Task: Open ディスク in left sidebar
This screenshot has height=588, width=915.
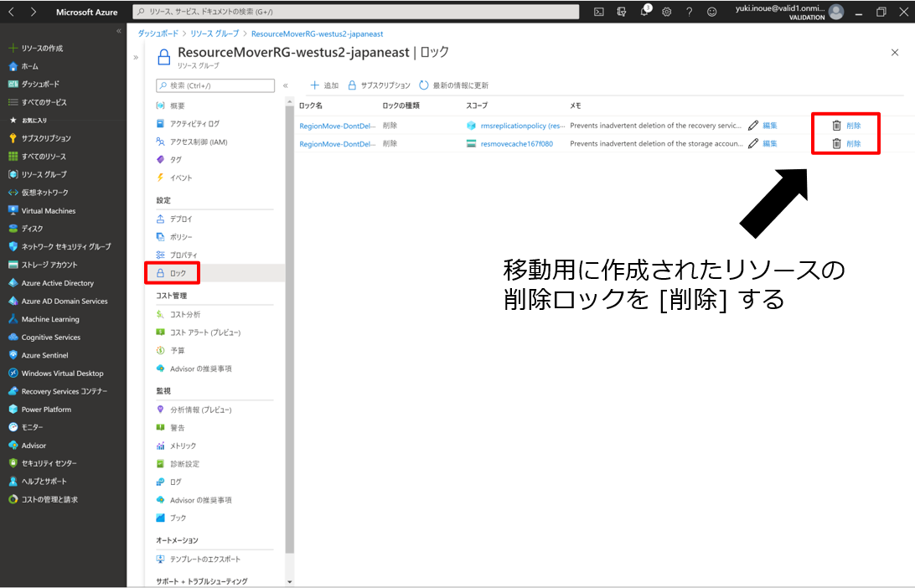Action: pyautogui.click(x=26, y=229)
